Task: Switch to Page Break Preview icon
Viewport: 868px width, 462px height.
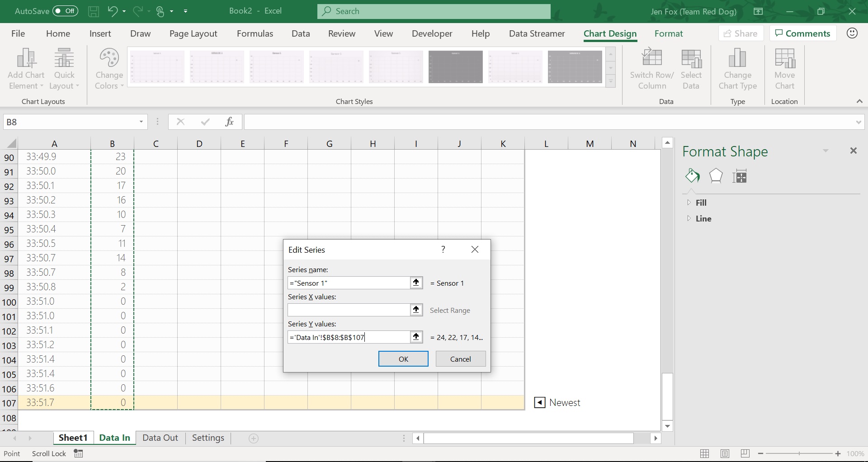Action: pos(745,454)
